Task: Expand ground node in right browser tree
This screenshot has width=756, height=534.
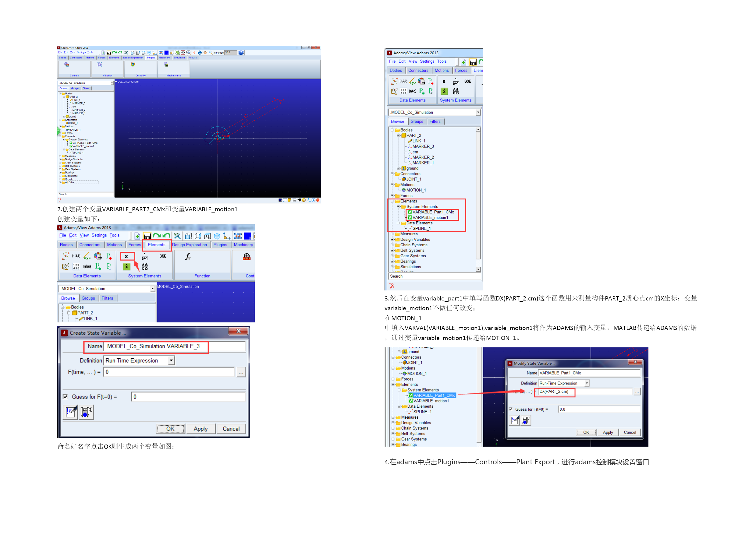Action: point(398,168)
